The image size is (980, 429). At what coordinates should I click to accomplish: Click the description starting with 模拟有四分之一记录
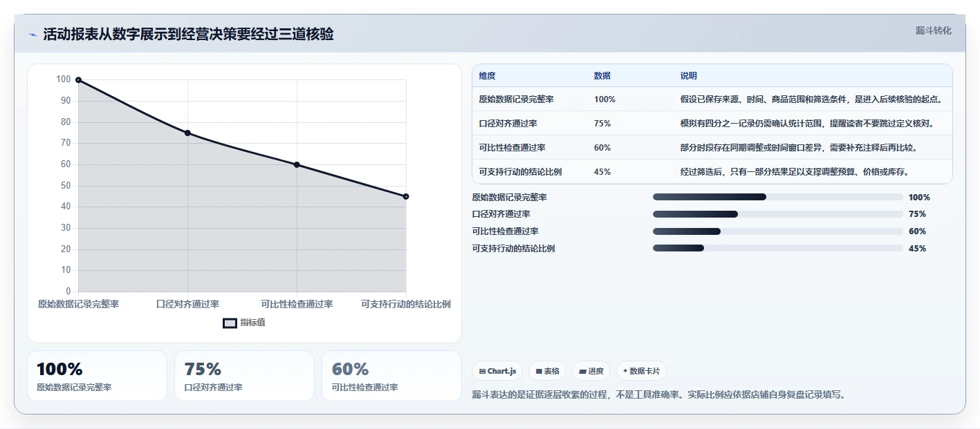pos(807,124)
